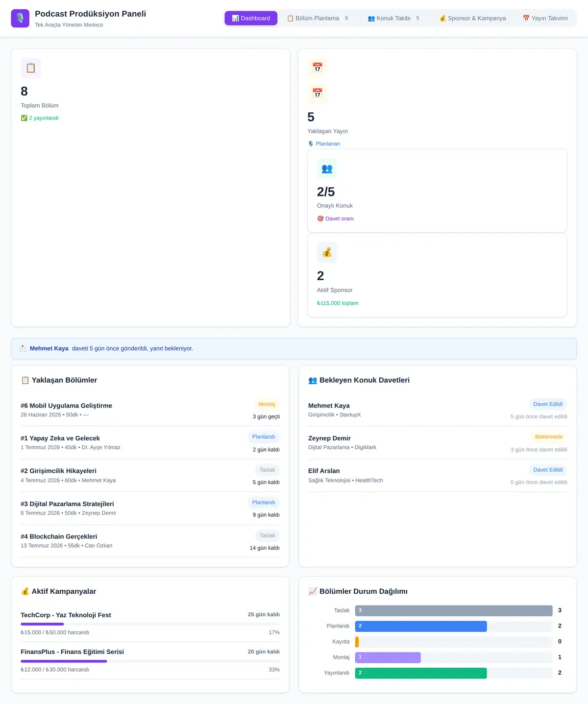Select guest Zeynep Demir in pending invitations

pyautogui.click(x=438, y=443)
